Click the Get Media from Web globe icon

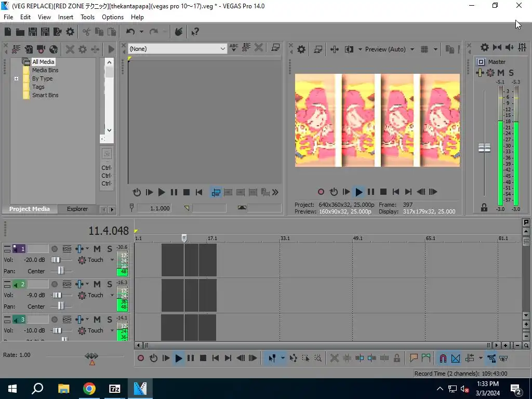54,49
